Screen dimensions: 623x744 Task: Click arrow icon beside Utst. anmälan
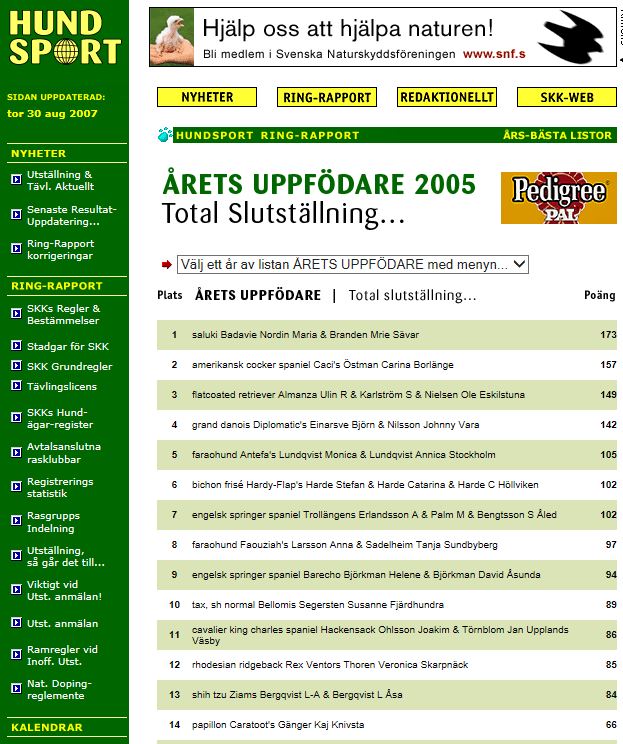pyautogui.click(x=16, y=622)
